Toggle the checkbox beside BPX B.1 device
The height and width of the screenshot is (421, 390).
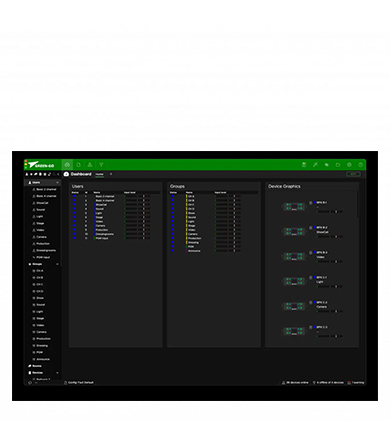(x=311, y=203)
